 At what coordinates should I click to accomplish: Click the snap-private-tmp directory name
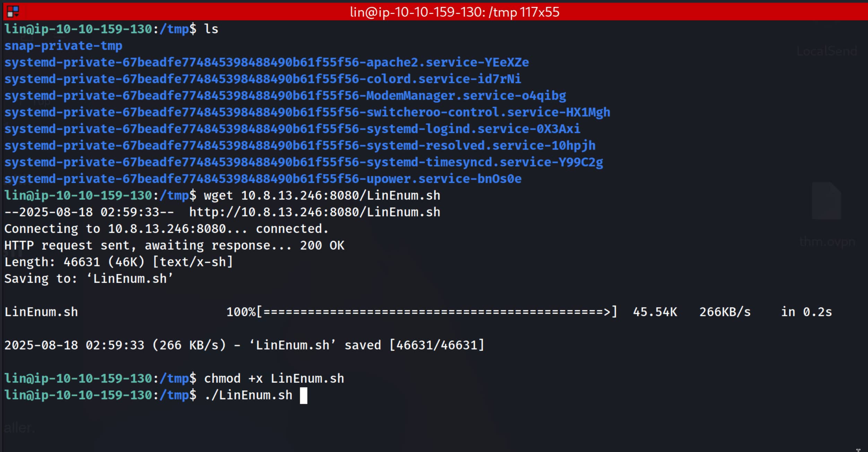click(x=63, y=46)
